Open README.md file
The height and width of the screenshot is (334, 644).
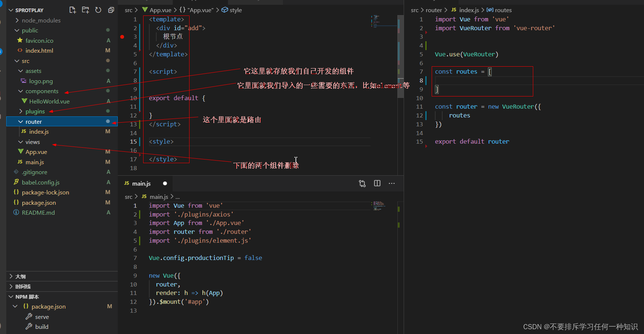pyautogui.click(x=38, y=212)
